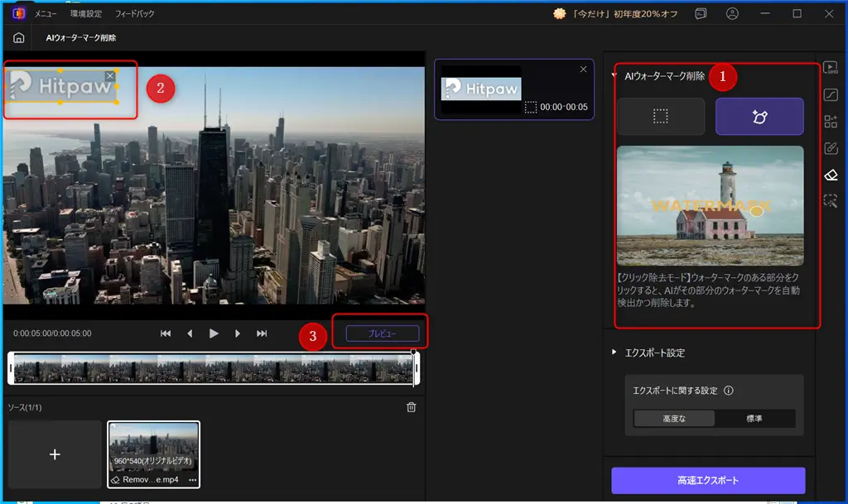Start export with 高速エクスポート button
The height and width of the screenshot is (504, 848).
tap(708, 481)
